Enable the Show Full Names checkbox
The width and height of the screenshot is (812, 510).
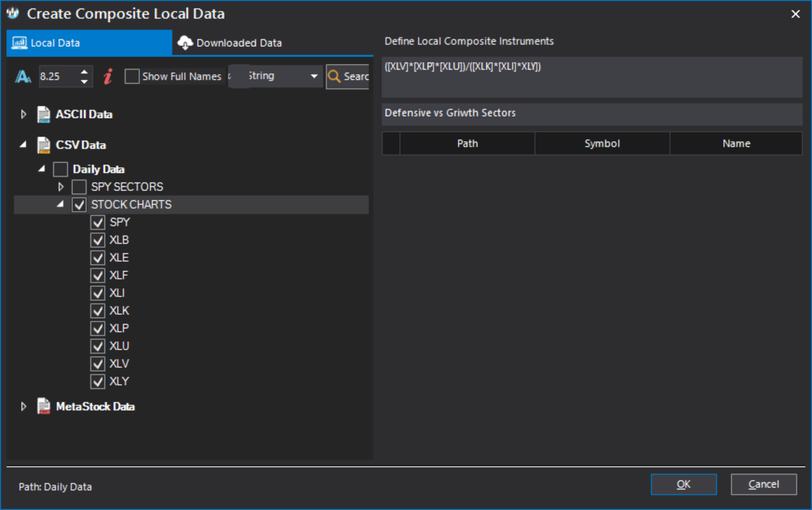pos(132,76)
